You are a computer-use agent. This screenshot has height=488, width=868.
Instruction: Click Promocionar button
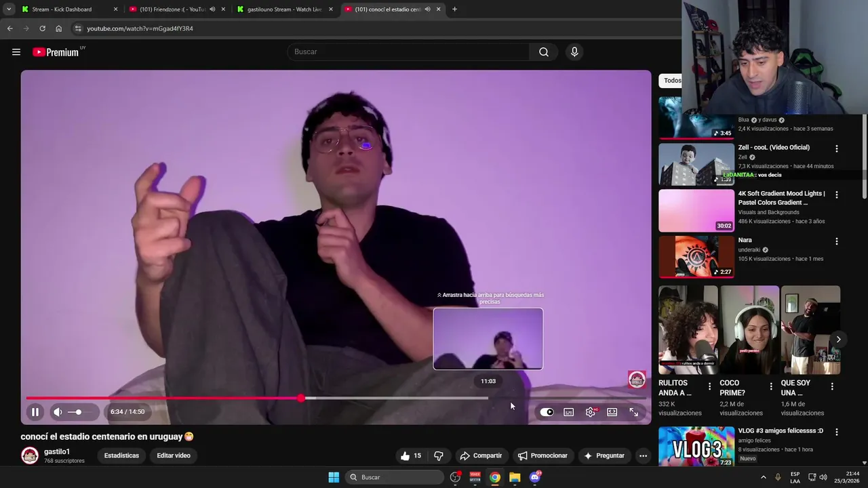(542, 455)
